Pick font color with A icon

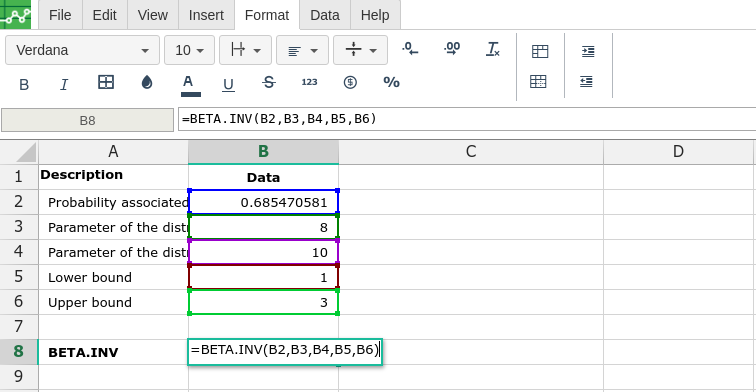click(x=188, y=84)
